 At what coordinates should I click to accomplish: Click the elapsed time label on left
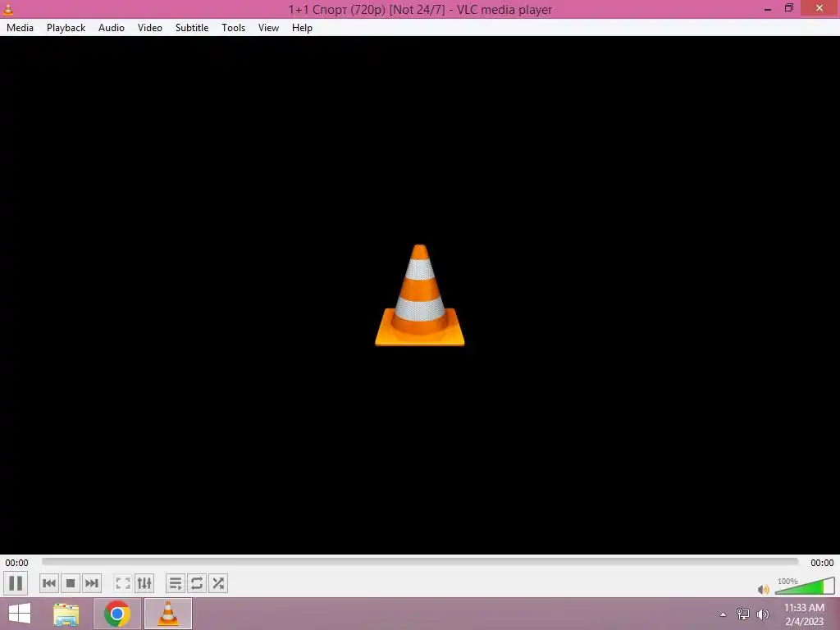click(16, 563)
